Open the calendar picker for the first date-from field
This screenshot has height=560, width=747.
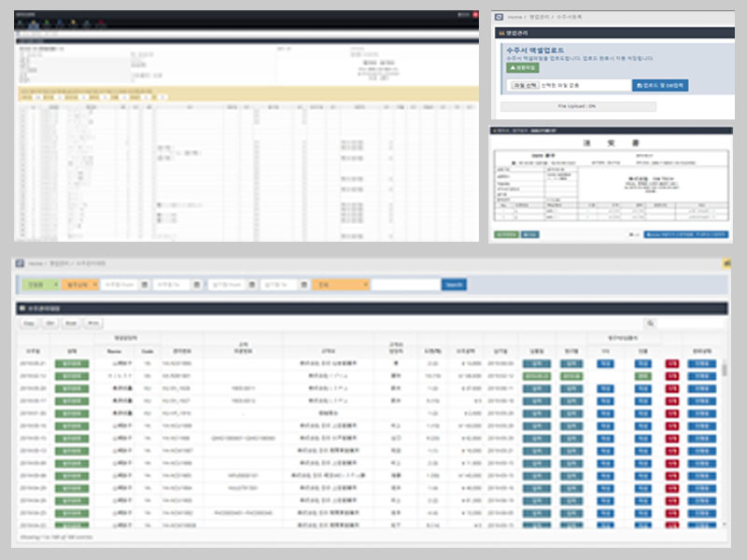tap(142, 284)
